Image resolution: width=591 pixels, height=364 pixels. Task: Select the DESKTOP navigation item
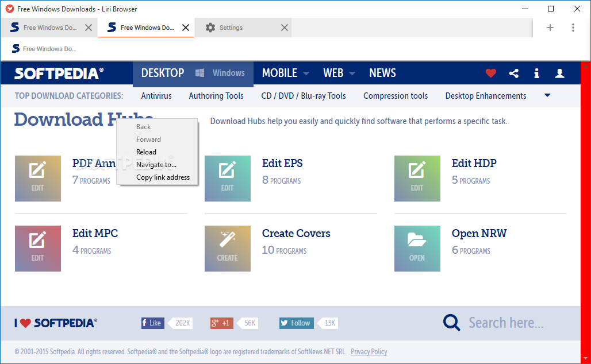pos(163,73)
